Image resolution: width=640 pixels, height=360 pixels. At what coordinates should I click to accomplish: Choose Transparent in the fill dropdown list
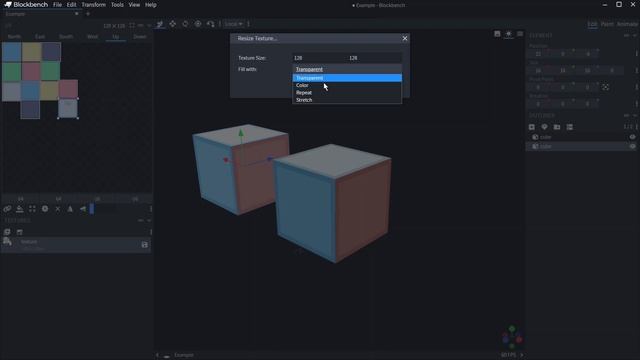point(347,78)
